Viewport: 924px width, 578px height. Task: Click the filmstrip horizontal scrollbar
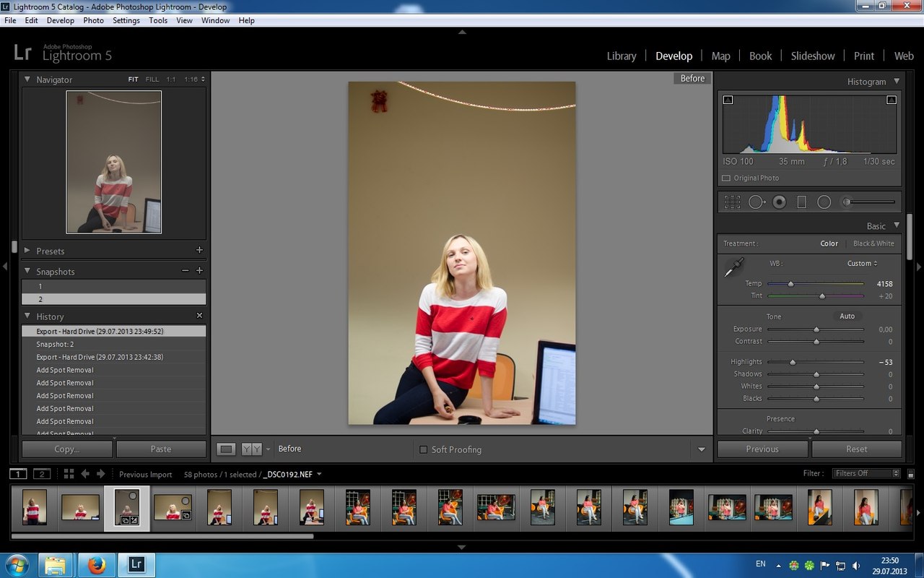[163, 536]
